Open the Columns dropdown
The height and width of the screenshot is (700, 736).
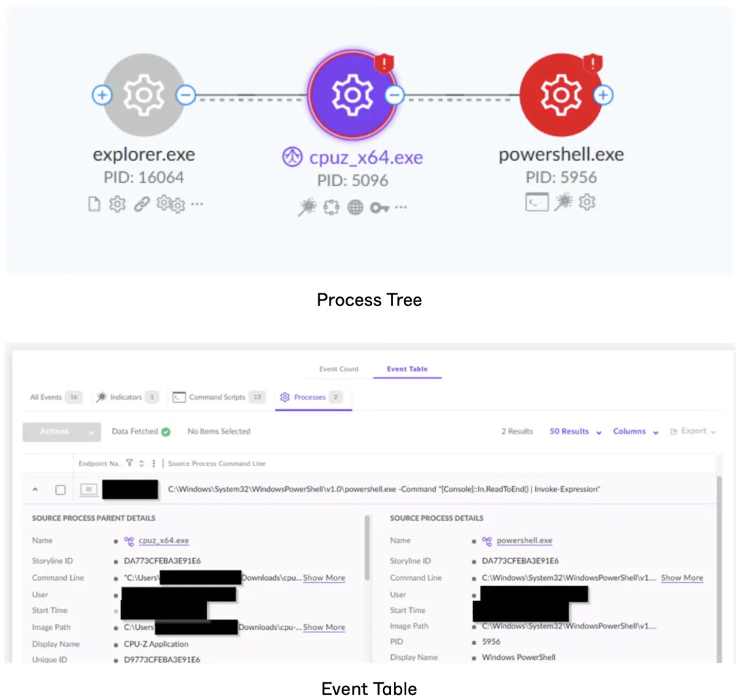[636, 431]
